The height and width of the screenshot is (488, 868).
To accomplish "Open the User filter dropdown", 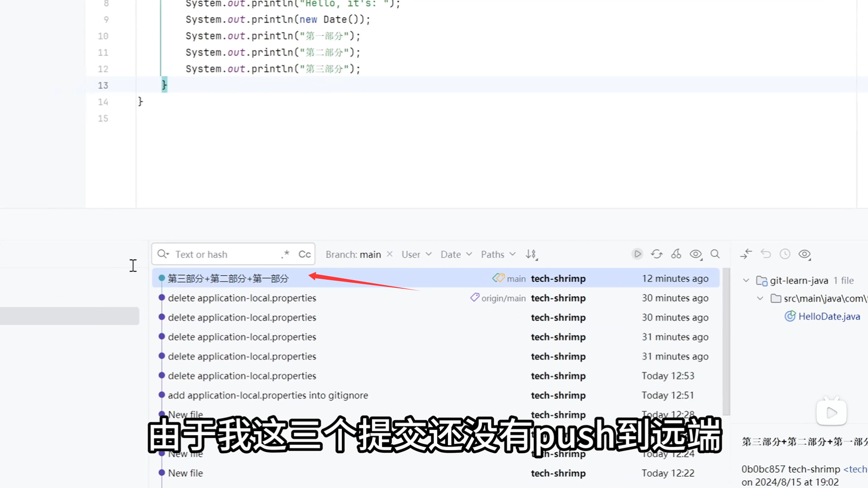I will (x=416, y=254).
